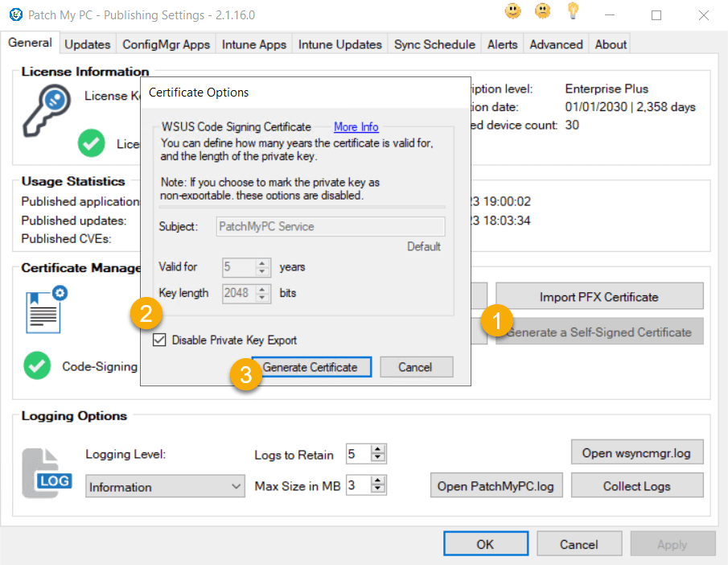Viewport: 728px width, 565px height.
Task: Cancel the Certificate Options dialog
Action: coord(416,367)
